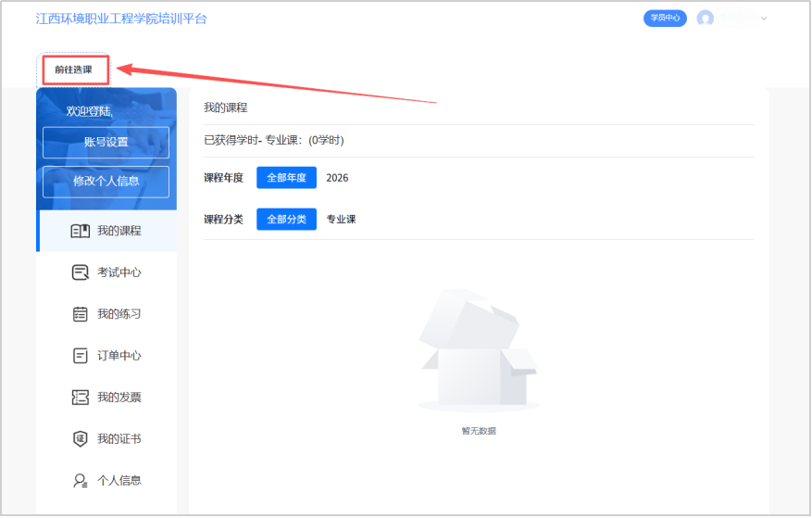Click the 学员中心 button
Image resolution: width=812 pixels, height=518 pixels.
point(665,19)
